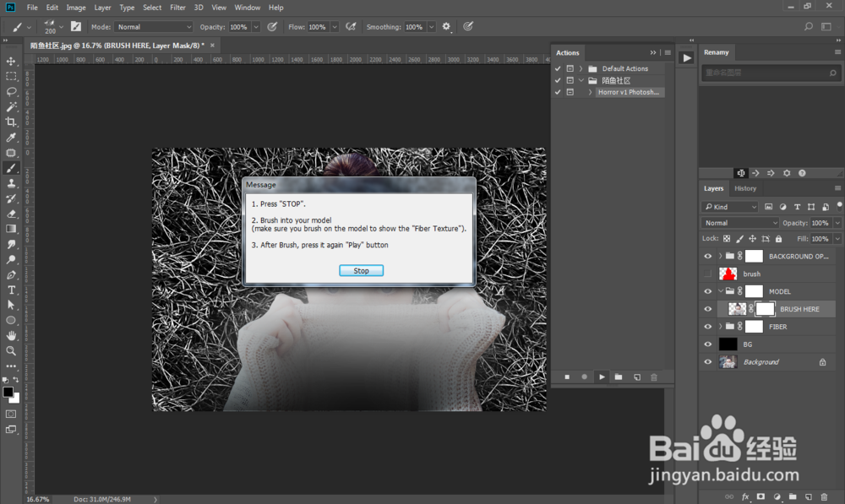Select the Dodge tool
This screenshot has height=504, width=845.
tap(11, 259)
